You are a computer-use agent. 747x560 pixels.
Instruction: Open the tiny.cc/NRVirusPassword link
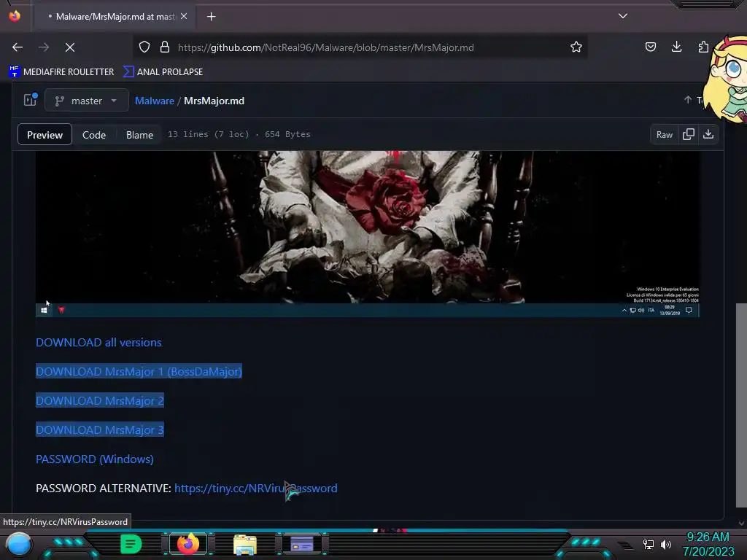point(256,488)
